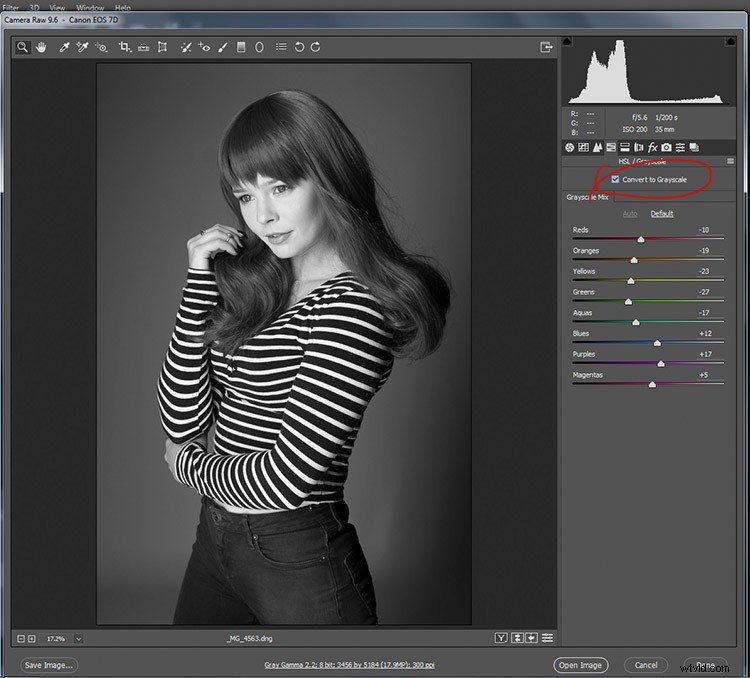Viewport: 750px width, 678px height.
Task: Click the Blues slider handle
Action: (657, 343)
